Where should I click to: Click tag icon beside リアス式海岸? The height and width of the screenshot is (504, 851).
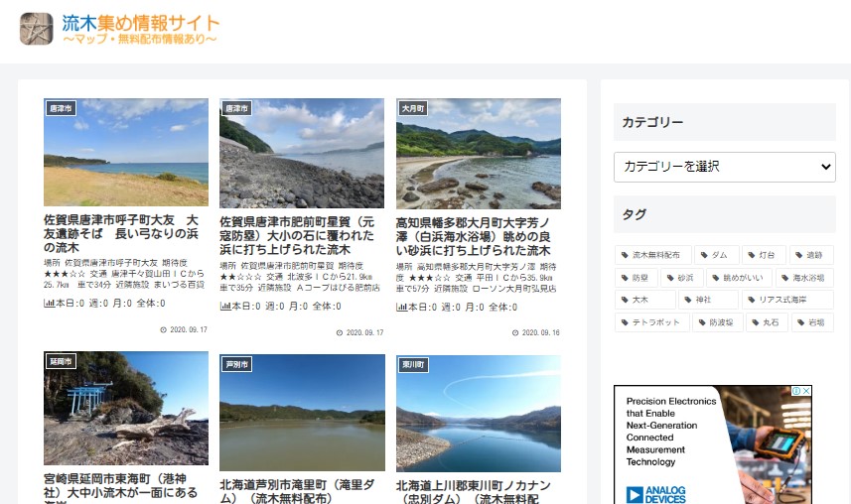pos(751,300)
